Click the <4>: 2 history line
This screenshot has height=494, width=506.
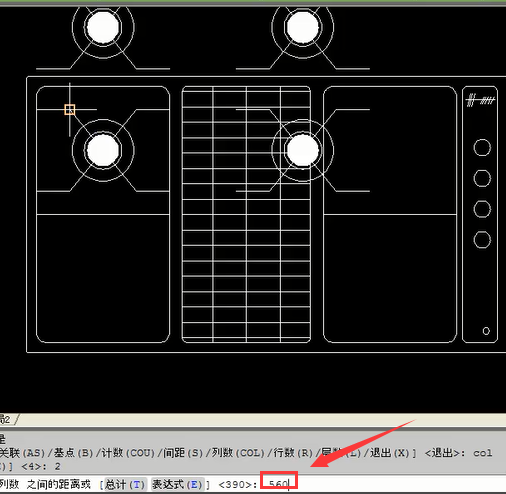pos(41,466)
